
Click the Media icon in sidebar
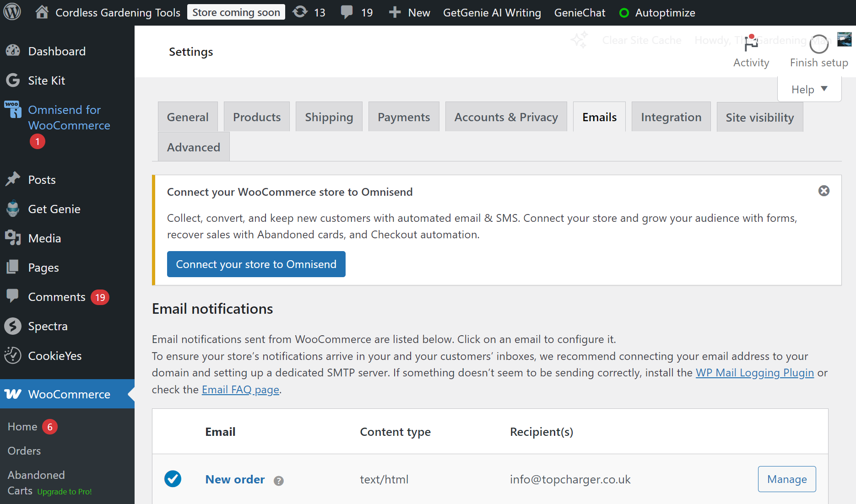click(x=13, y=238)
